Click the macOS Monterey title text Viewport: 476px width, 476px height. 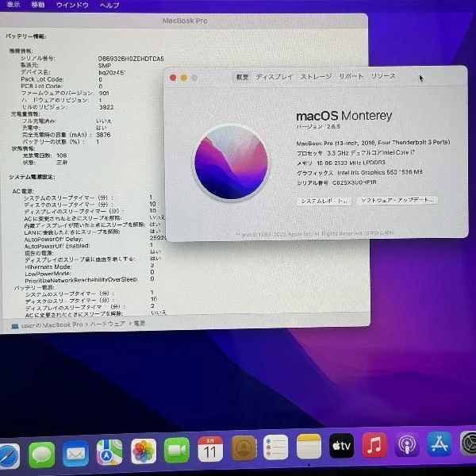point(344,116)
